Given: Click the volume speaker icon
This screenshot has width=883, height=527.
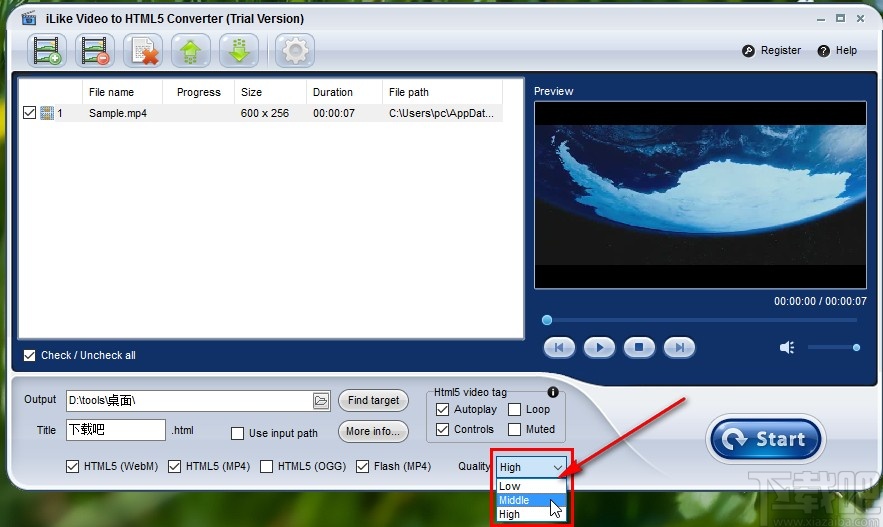Looking at the screenshot, I should click(787, 347).
